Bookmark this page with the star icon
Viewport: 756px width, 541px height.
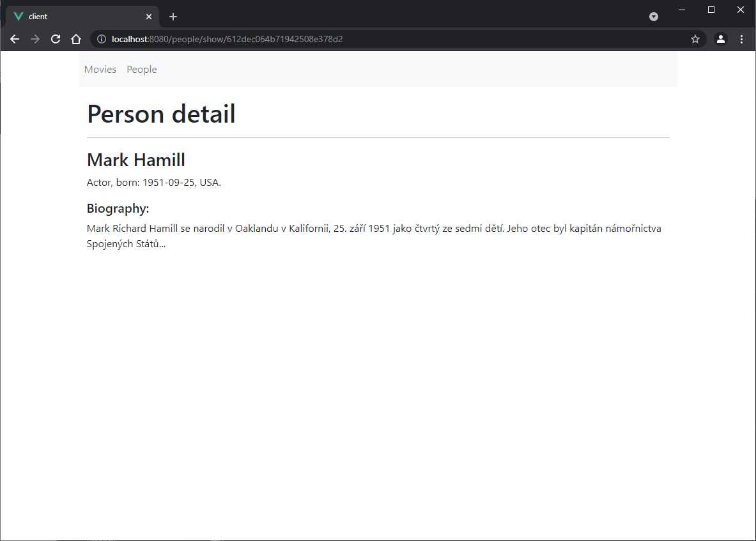[695, 39]
